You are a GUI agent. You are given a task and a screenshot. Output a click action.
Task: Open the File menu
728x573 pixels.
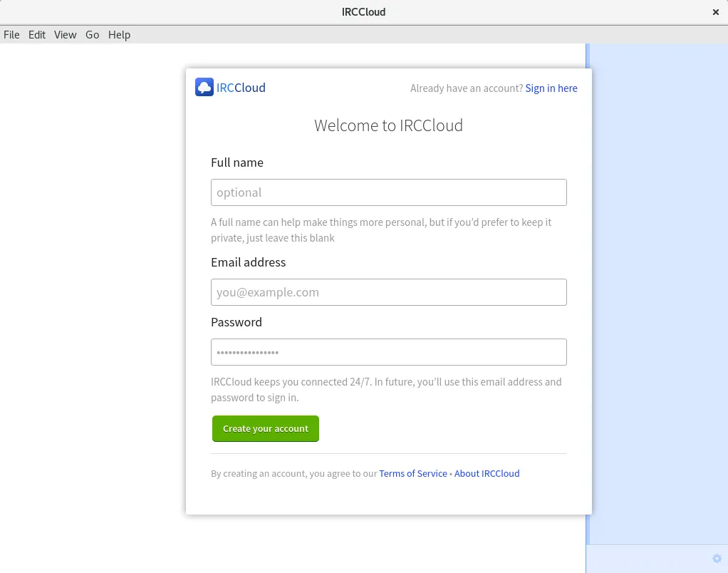[x=11, y=34]
